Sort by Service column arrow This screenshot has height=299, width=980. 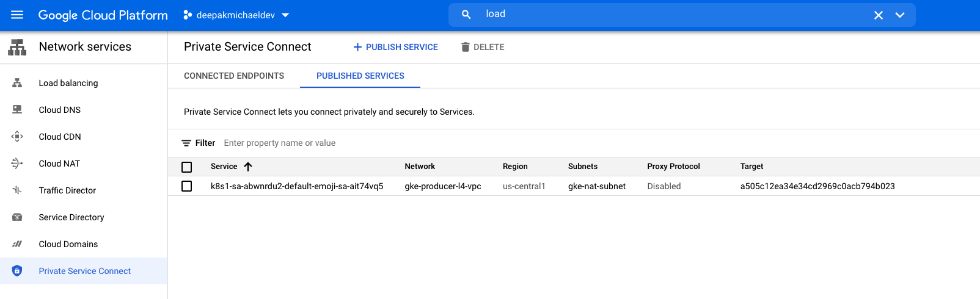point(248,167)
